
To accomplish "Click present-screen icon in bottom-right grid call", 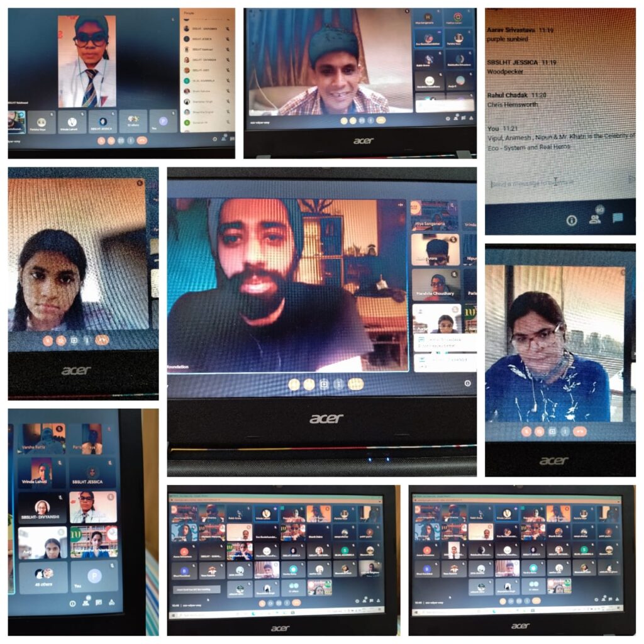I will pyautogui.click(x=519, y=601).
